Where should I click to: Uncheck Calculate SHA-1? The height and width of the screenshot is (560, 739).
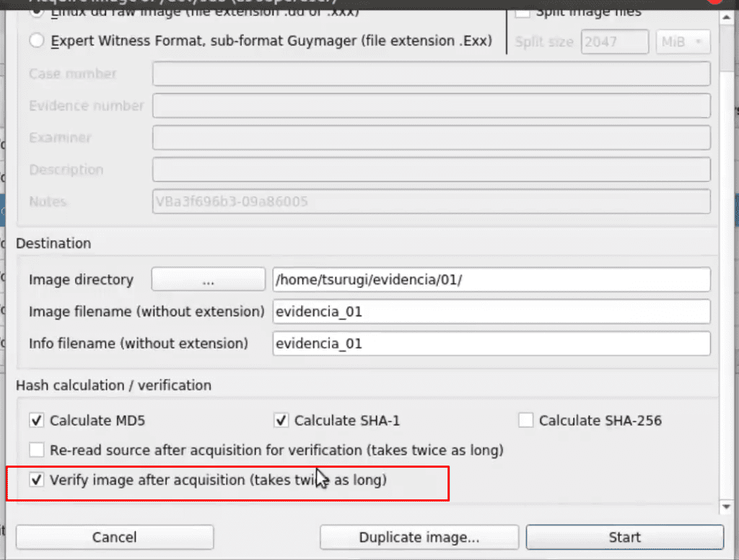click(281, 420)
